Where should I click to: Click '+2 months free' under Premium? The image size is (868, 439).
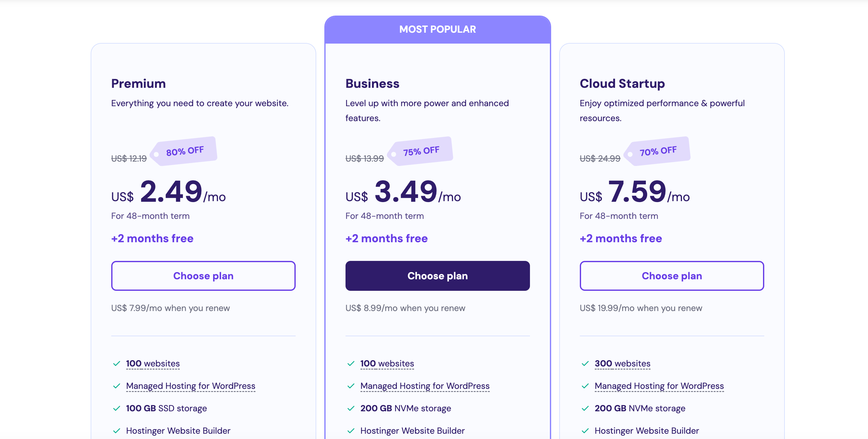tap(152, 238)
